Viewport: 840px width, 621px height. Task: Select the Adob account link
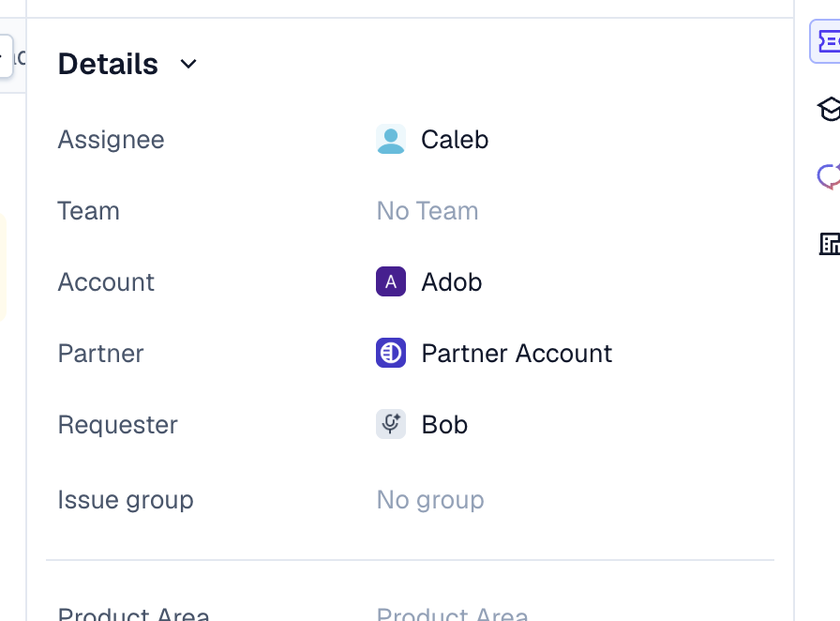[452, 281]
